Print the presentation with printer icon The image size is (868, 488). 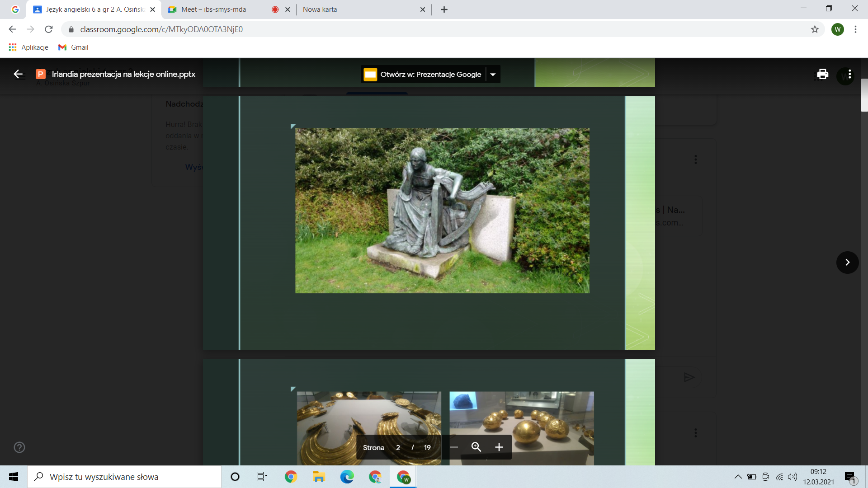coord(822,74)
